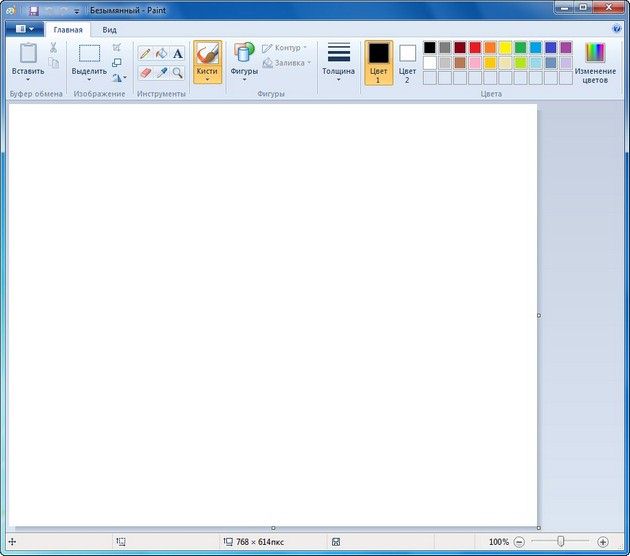Image resolution: width=630 pixels, height=556 pixels.
Task: Pick the purple color swatch
Action: tap(566, 47)
